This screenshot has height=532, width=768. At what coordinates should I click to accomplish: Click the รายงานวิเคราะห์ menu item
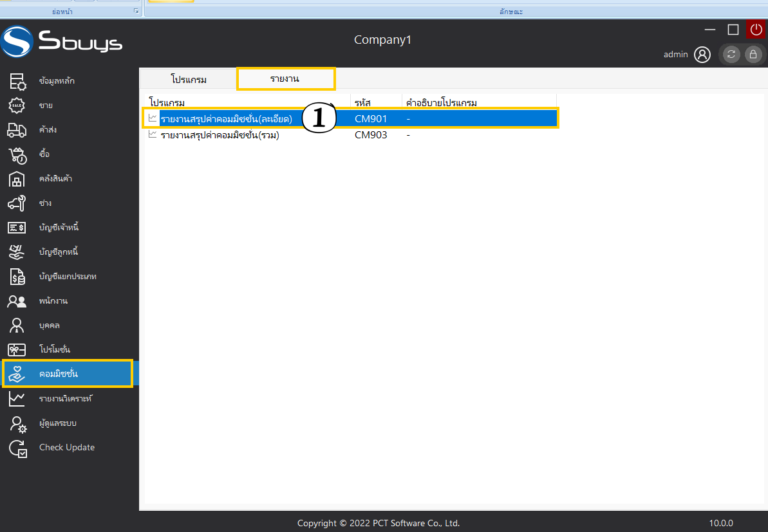point(66,399)
